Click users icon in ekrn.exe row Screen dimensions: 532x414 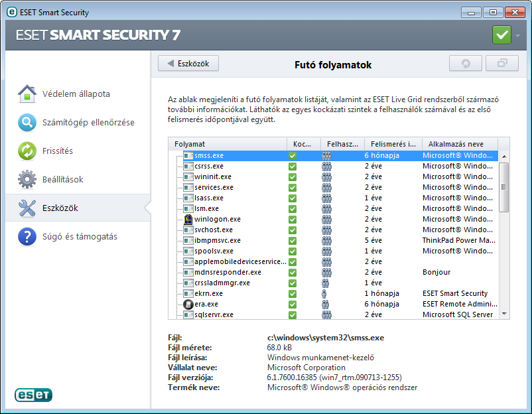[324, 293]
